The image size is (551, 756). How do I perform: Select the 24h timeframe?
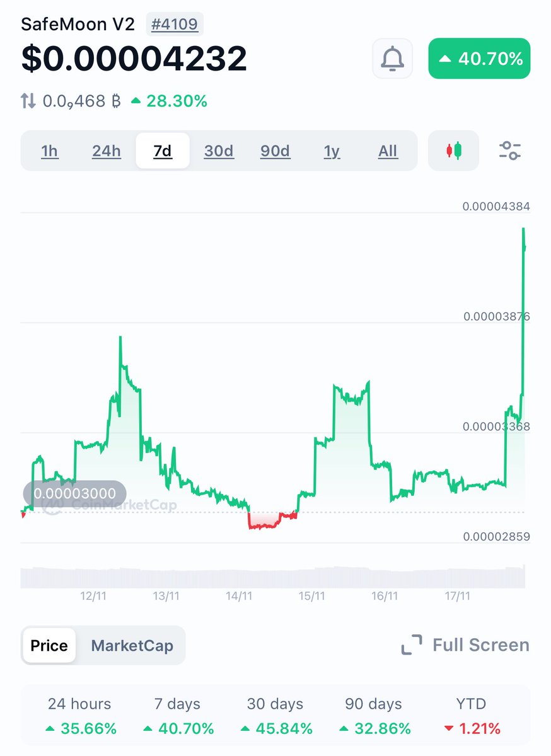pyautogui.click(x=107, y=151)
